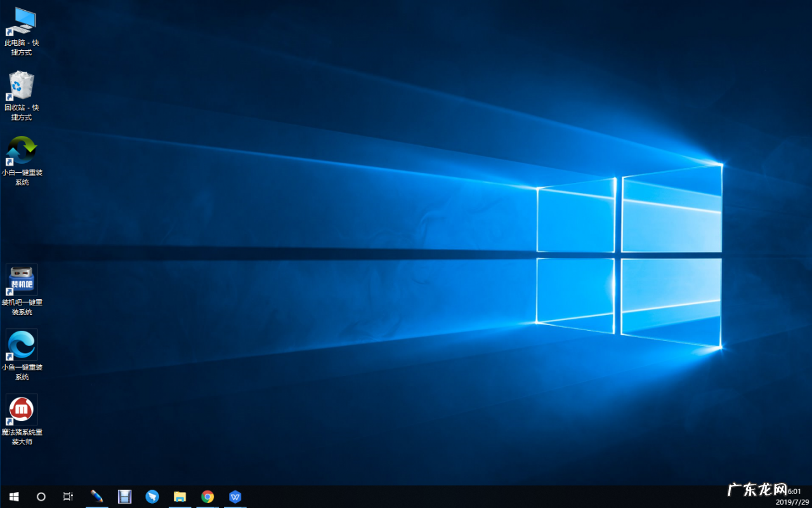Open File Explorer from the taskbar
Screen dimensions: 812x508
pos(180,497)
